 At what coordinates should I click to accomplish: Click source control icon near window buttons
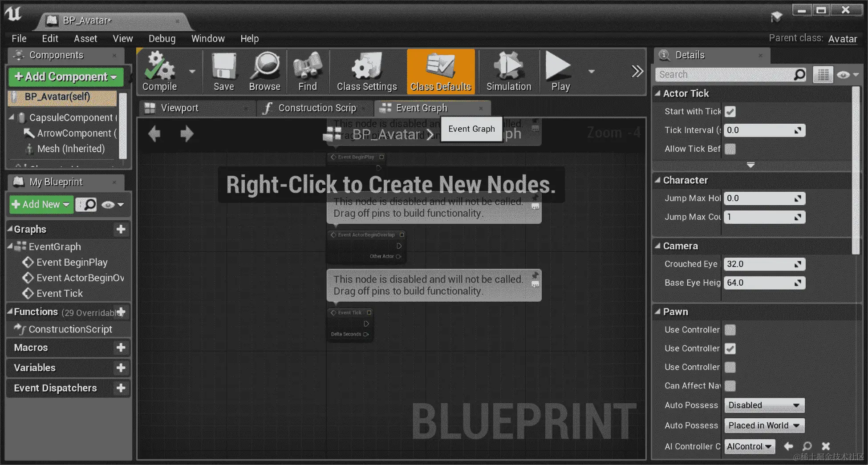(777, 17)
